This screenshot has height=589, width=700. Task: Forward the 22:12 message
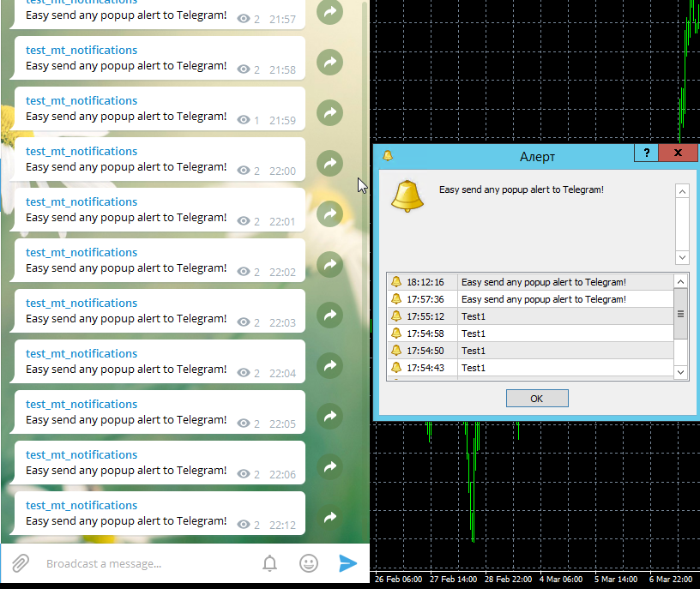[329, 518]
